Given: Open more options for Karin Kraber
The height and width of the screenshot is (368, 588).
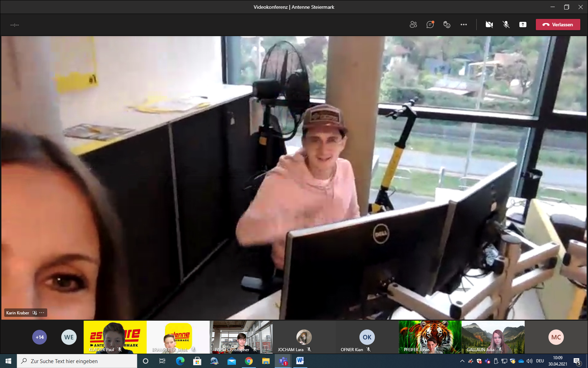Looking at the screenshot, I should click(42, 313).
